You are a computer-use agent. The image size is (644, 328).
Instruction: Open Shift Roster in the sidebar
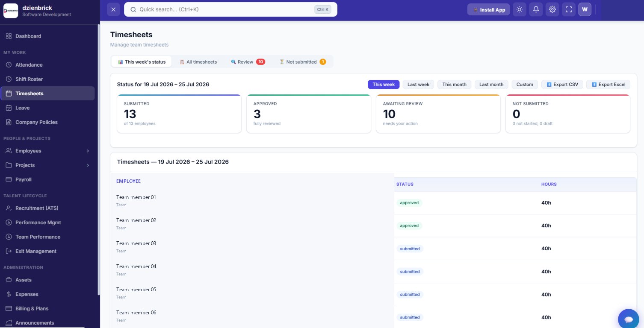(x=47, y=79)
